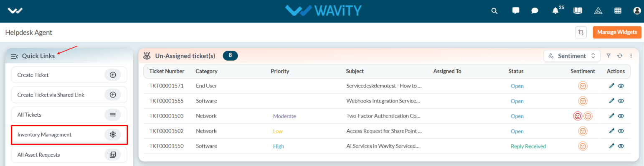Viewport: 644px width, 166px height.
Task: Click the Wavity logo icon in top-left
Action: [x=15, y=11]
